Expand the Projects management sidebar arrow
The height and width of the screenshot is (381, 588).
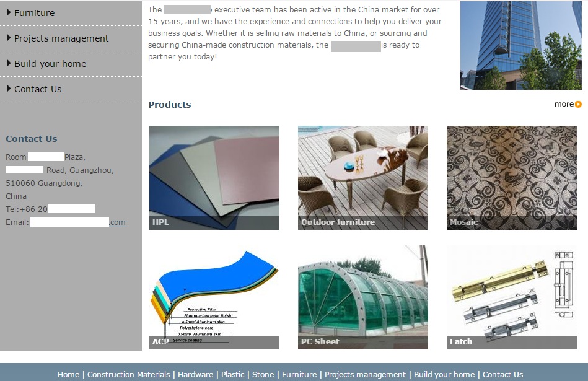click(9, 38)
